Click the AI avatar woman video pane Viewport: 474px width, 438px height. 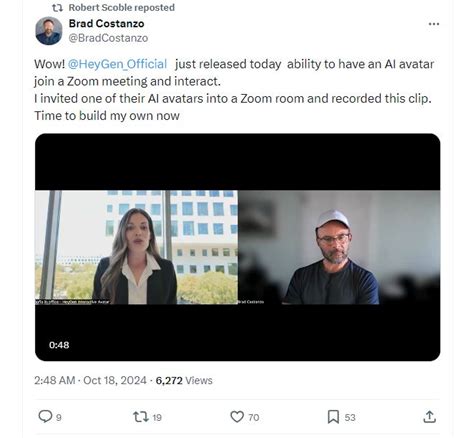click(136, 247)
